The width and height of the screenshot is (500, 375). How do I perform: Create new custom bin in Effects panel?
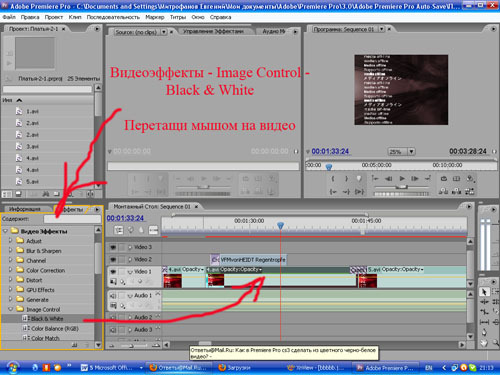pos(74,345)
